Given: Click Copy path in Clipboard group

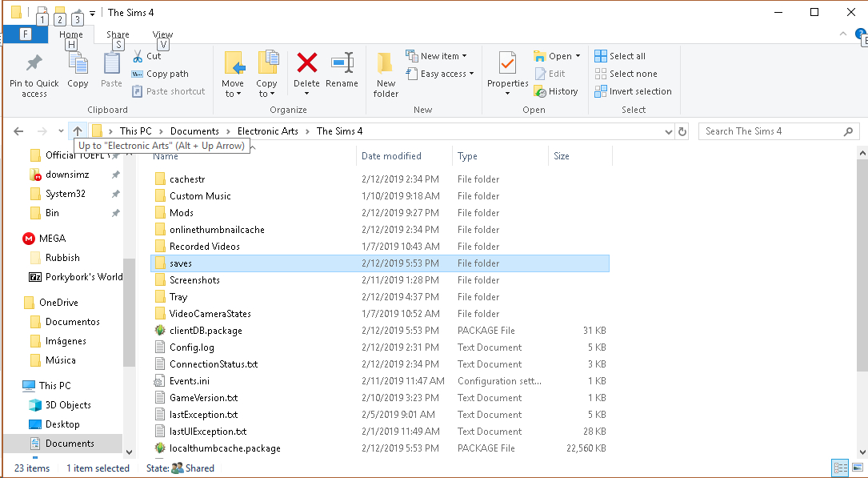Looking at the screenshot, I should (161, 74).
